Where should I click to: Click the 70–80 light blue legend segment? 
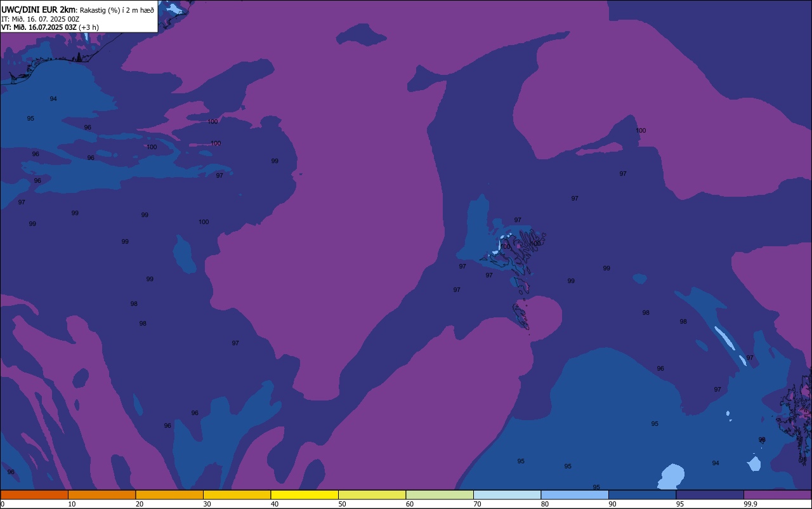click(x=507, y=494)
